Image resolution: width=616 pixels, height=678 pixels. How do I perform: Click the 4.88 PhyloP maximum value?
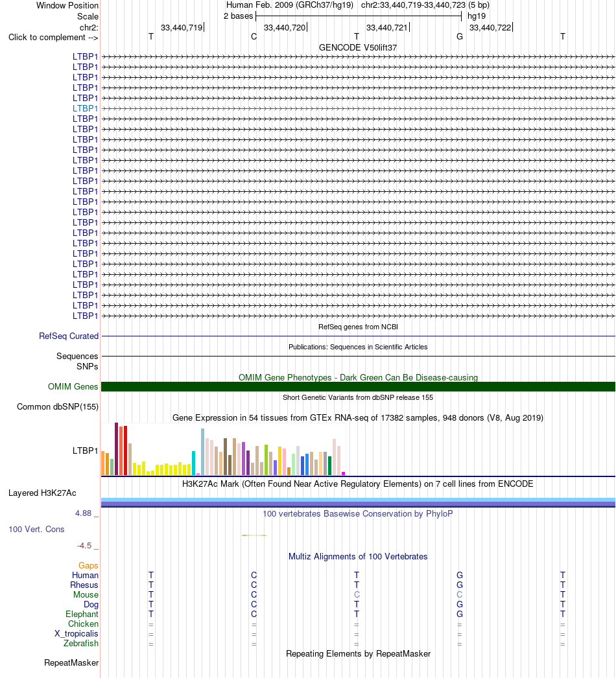(84, 513)
